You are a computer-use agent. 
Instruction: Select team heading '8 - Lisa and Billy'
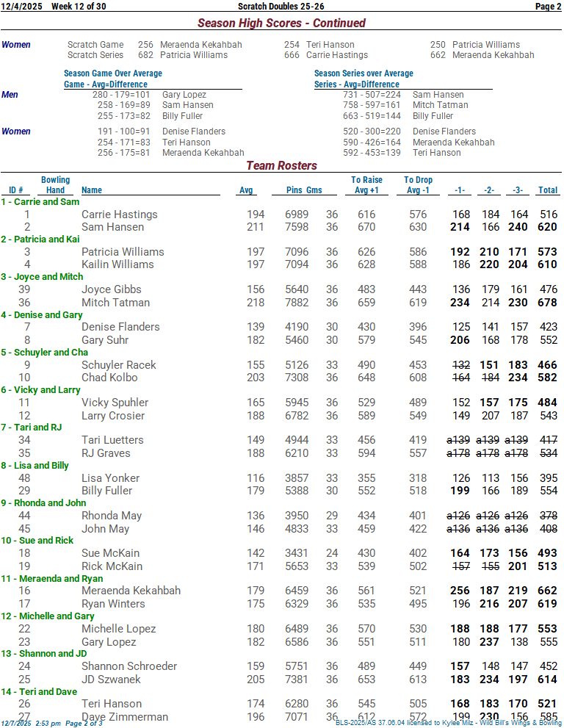35,465
